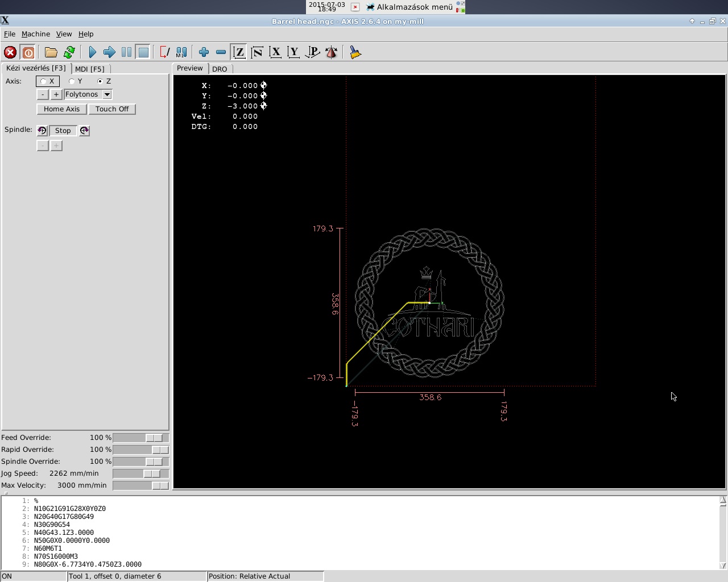Stop program execution icon
The height and width of the screenshot is (582, 728).
tap(143, 52)
